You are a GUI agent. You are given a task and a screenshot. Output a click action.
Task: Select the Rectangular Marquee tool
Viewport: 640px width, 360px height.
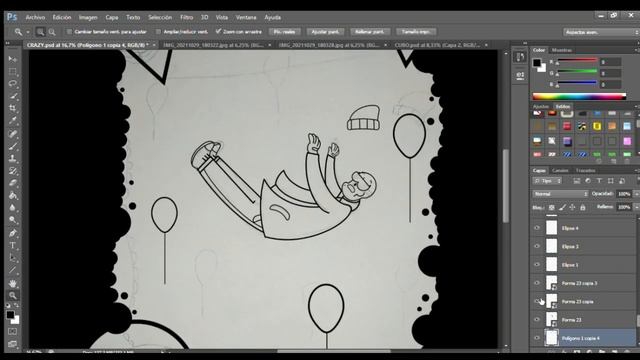click(x=13, y=71)
